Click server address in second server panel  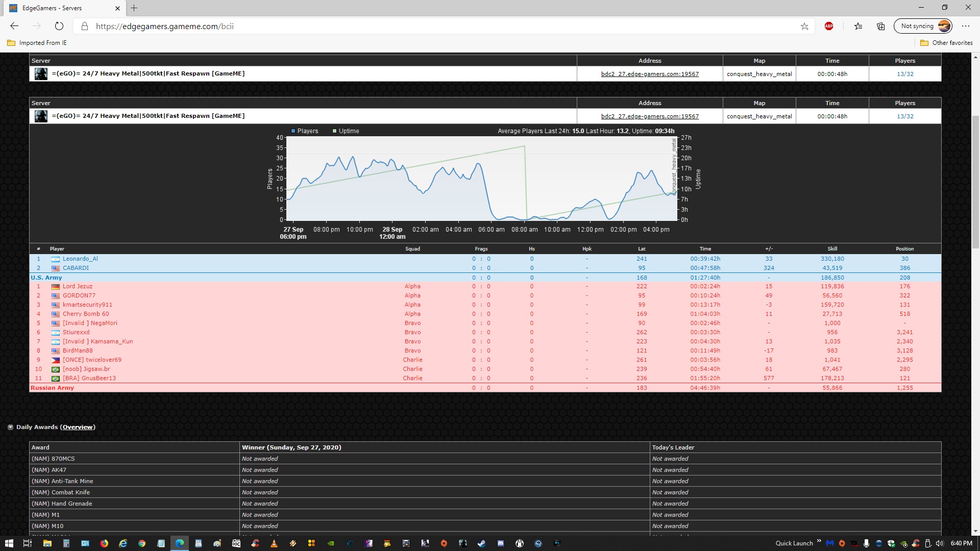pos(650,116)
